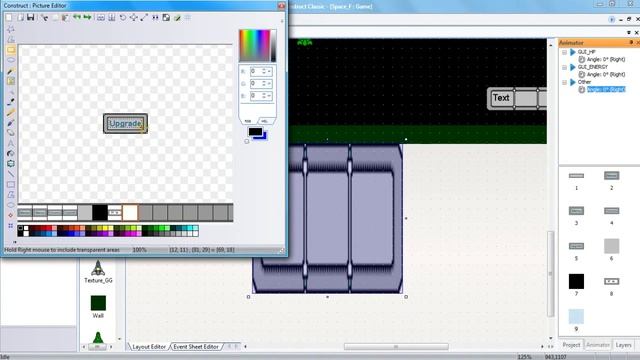Image resolution: width=640 pixels, height=360 pixels.
Task: Collapse the GUI_ENERGY animation tree node
Action: pyautogui.click(x=564, y=67)
